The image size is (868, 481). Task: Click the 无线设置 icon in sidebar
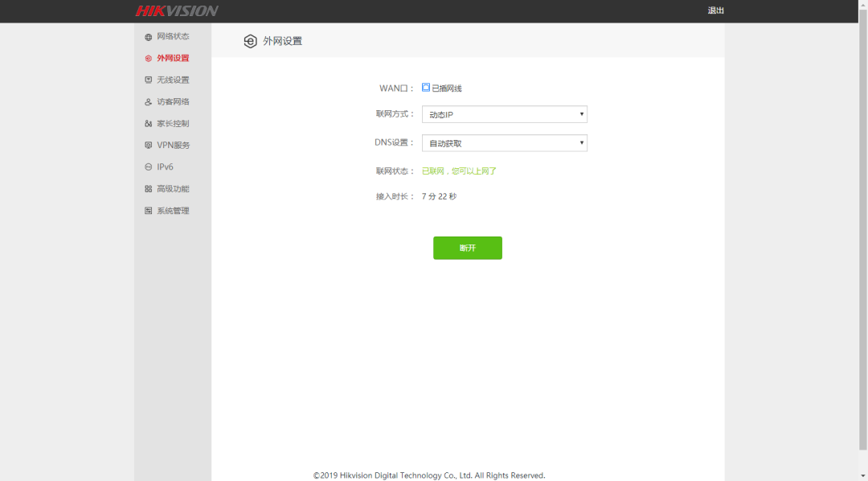(148, 80)
